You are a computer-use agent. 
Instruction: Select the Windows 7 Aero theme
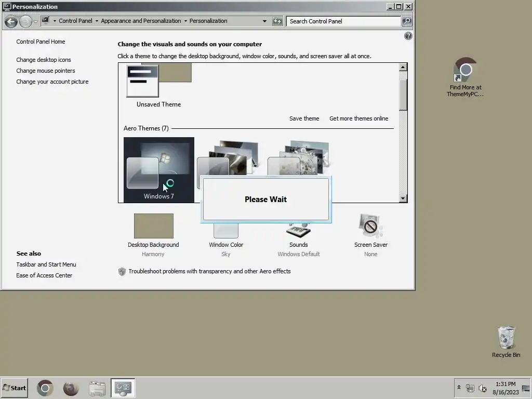tap(159, 170)
